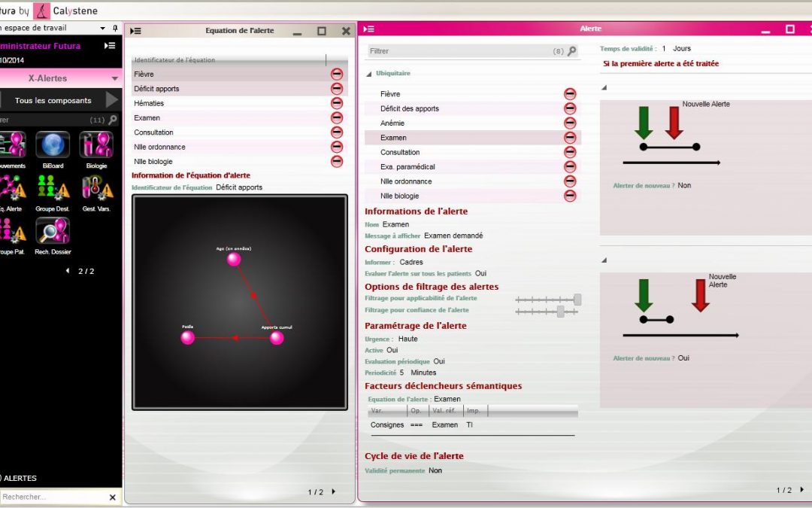Screen dimensions: 812x508
Task: Remove Anémie from the alert list
Action: click(x=570, y=123)
